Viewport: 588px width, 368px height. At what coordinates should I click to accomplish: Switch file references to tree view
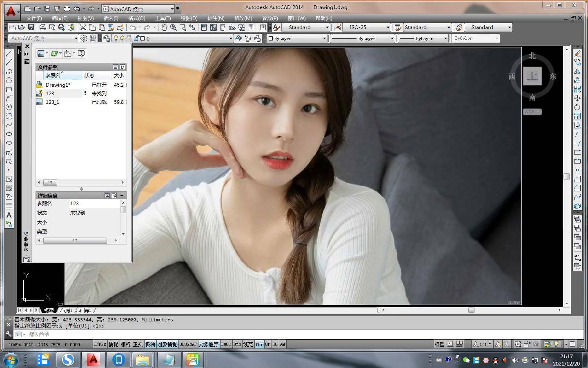pos(122,67)
